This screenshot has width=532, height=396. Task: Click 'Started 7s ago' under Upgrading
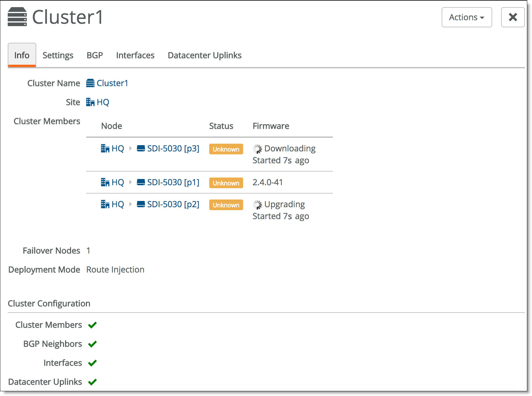pyautogui.click(x=281, y=216)
